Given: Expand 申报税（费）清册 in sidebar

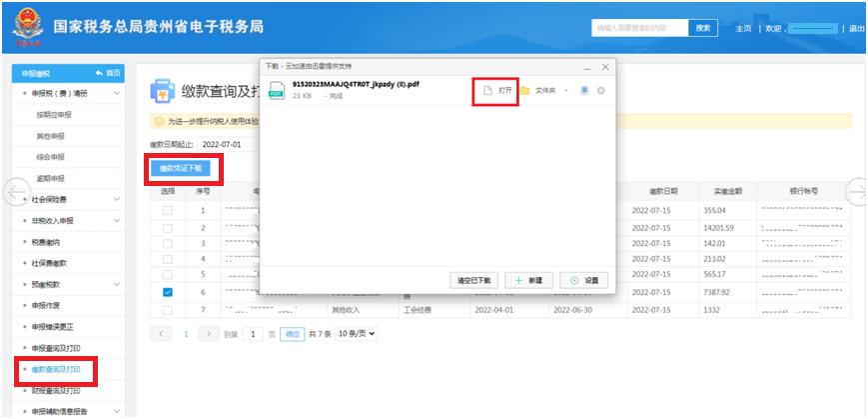Looking at the screenshot, I should click(x=68, y=93).
